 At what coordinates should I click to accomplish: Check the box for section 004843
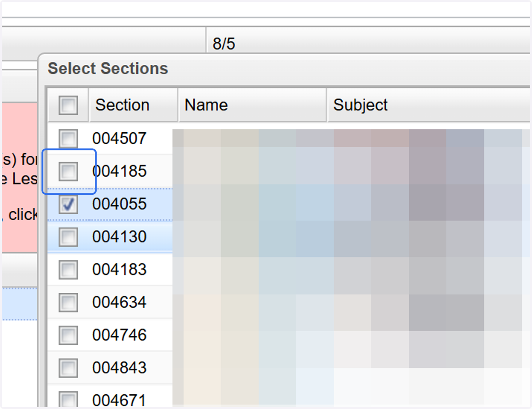coord(68,369)
